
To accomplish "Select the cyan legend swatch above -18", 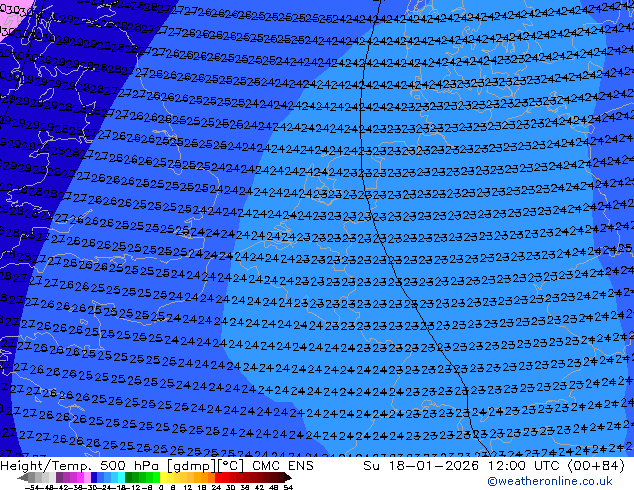I will 121,477.
